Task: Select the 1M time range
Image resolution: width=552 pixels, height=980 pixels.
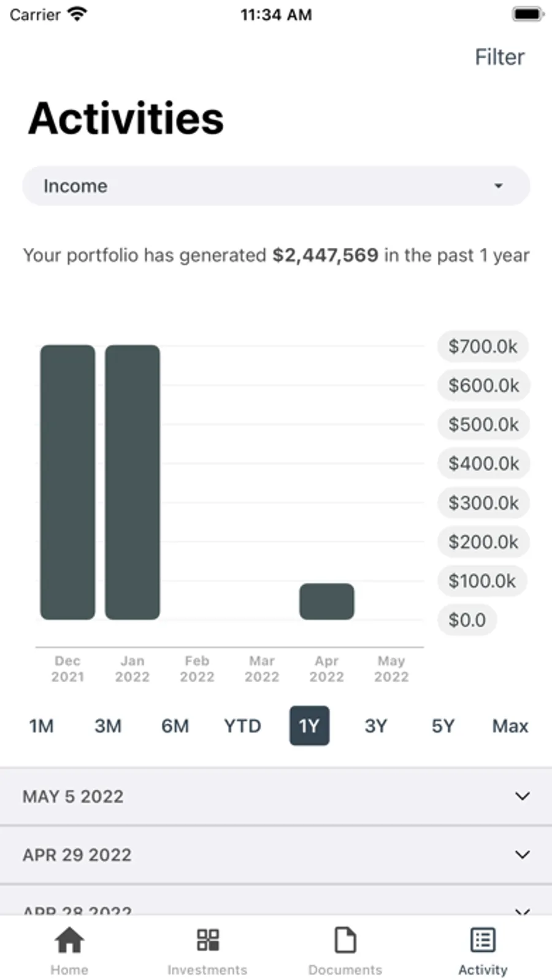Action: click(41, 726)
